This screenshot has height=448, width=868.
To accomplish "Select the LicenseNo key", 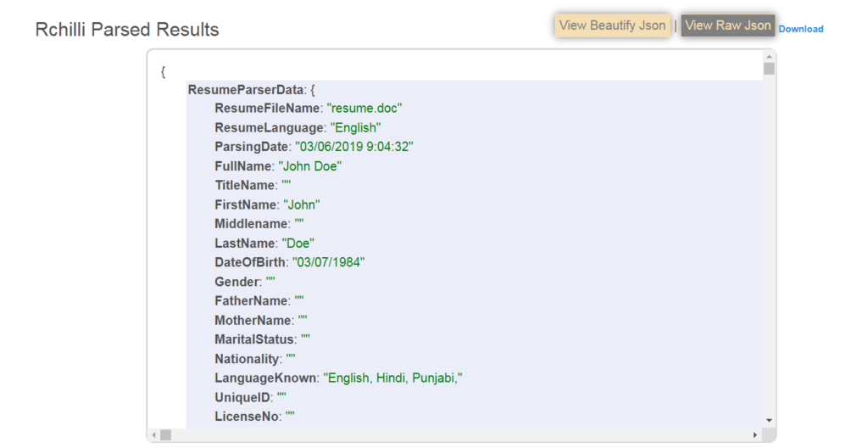I will pos(247,417).
